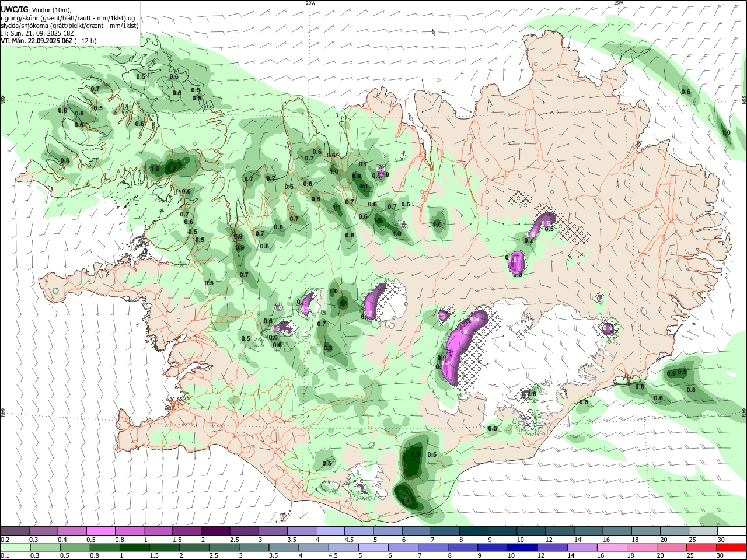Screen dimensions: 747x560
Task: Pick the dark teal snow swatch between 8 and 9
Action: [x=474, y=531]
